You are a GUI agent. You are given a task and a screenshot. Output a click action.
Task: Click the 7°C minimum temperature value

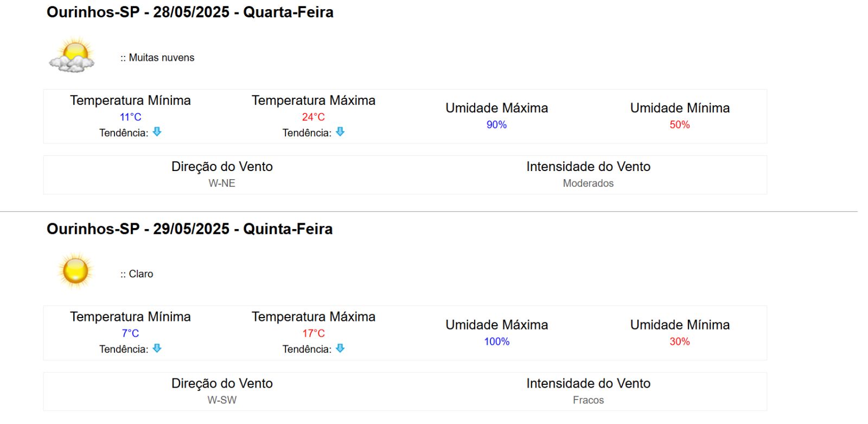pyautogui.click(x=130, y=333)
